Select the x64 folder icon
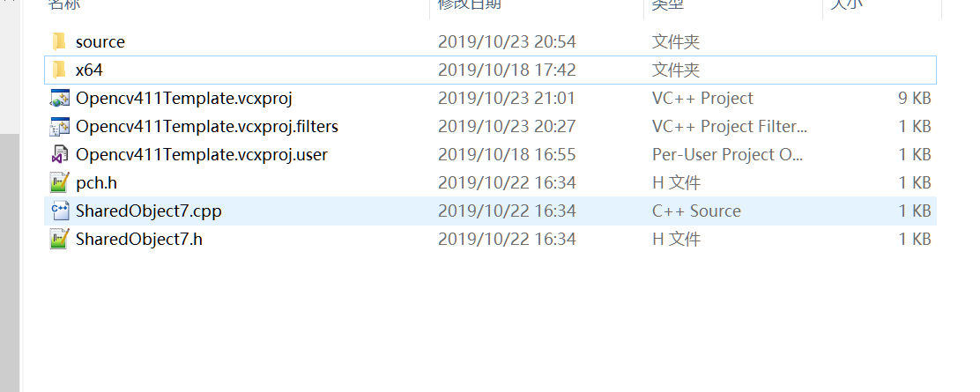Screen dimensions: 980x392 pos(59,70)
